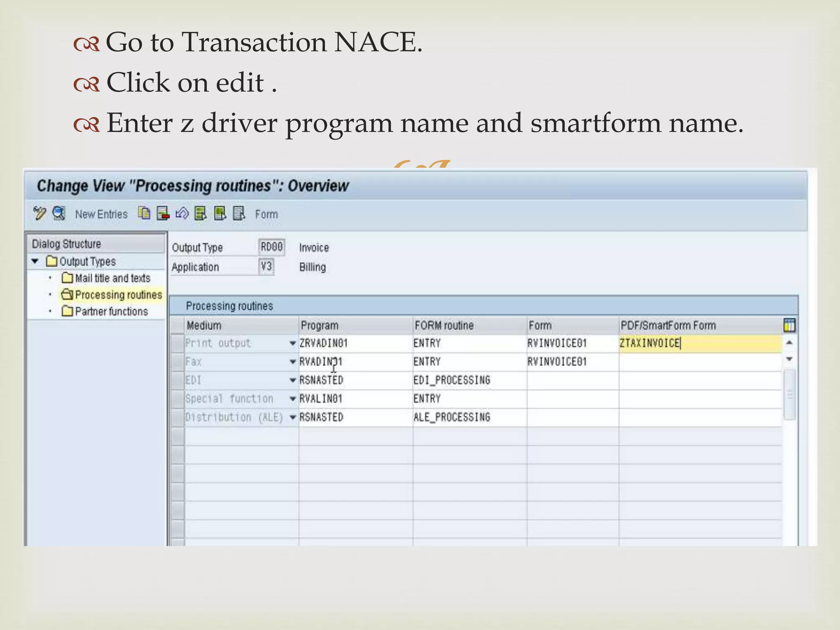Open the Print output medium dropdown
The image size is (840, 630).
coord(292,343)
